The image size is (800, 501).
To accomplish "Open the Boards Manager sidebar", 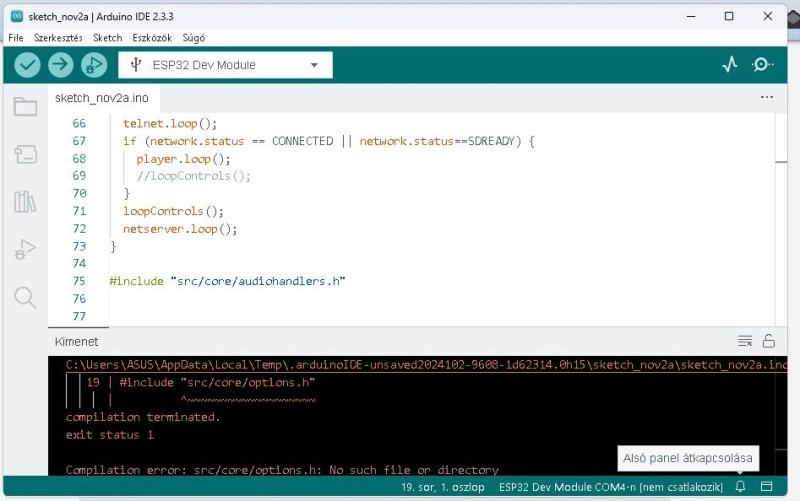I will tap(25, 154).
